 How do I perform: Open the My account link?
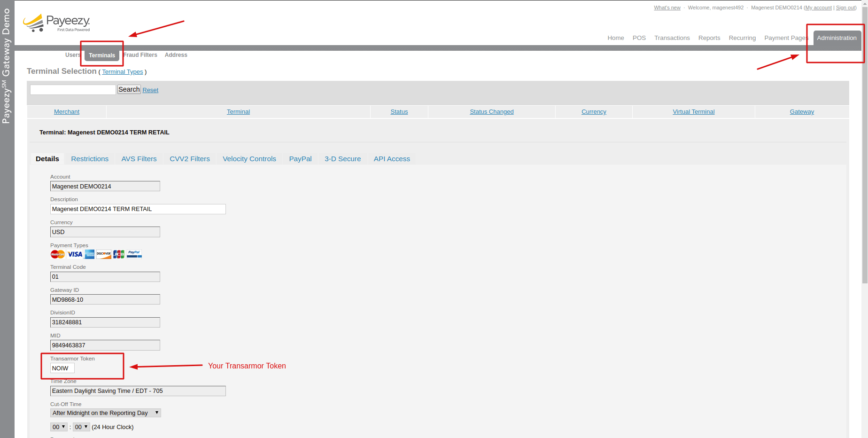point(819,8)
